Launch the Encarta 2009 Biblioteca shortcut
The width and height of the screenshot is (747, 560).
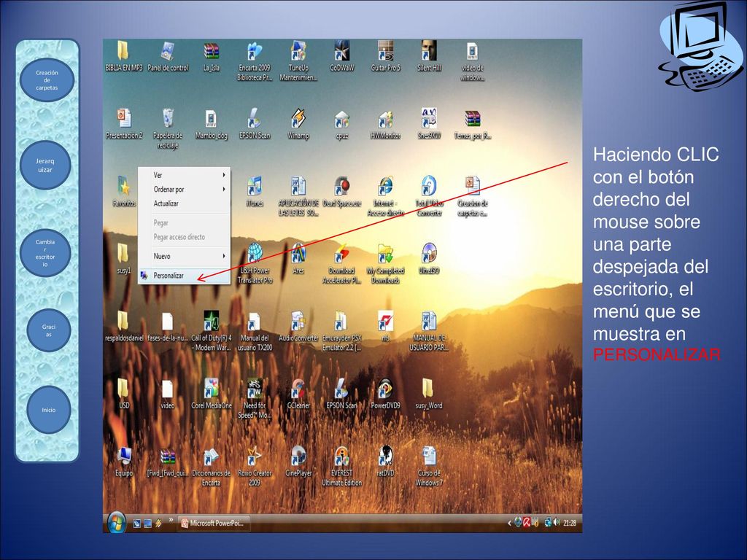(255, 52)
